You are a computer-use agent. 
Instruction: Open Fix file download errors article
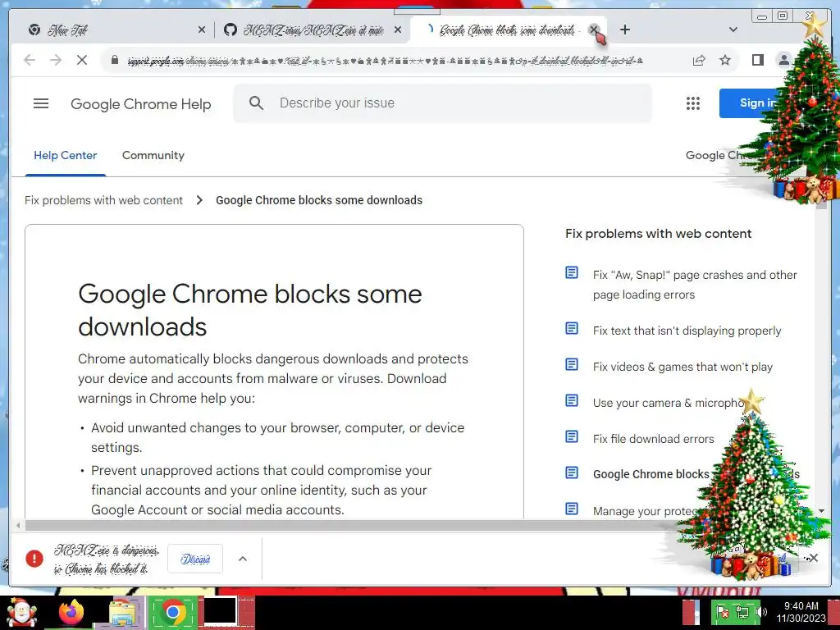pos(653,439)
